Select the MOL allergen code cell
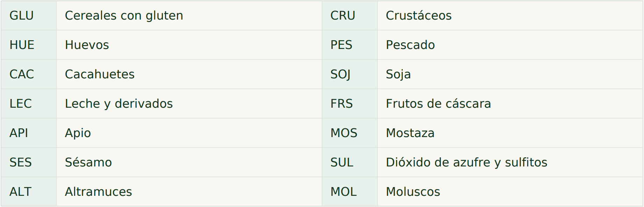 tap(350, 192)
